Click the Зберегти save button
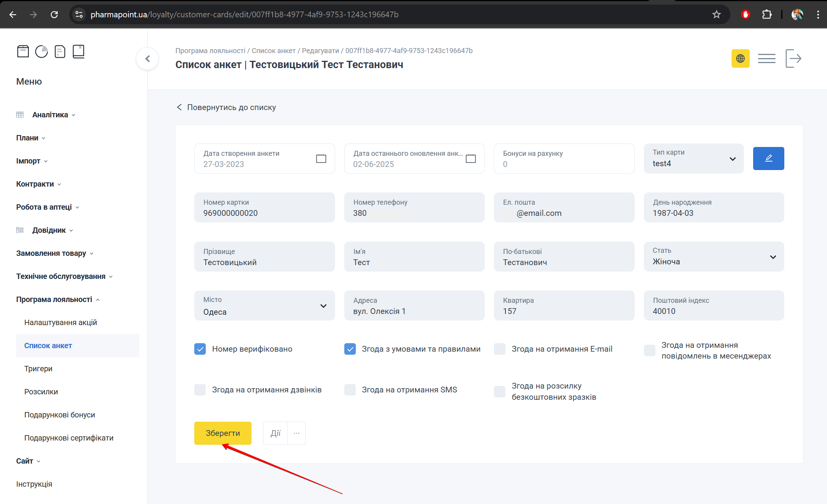 [x=223, y=433]
